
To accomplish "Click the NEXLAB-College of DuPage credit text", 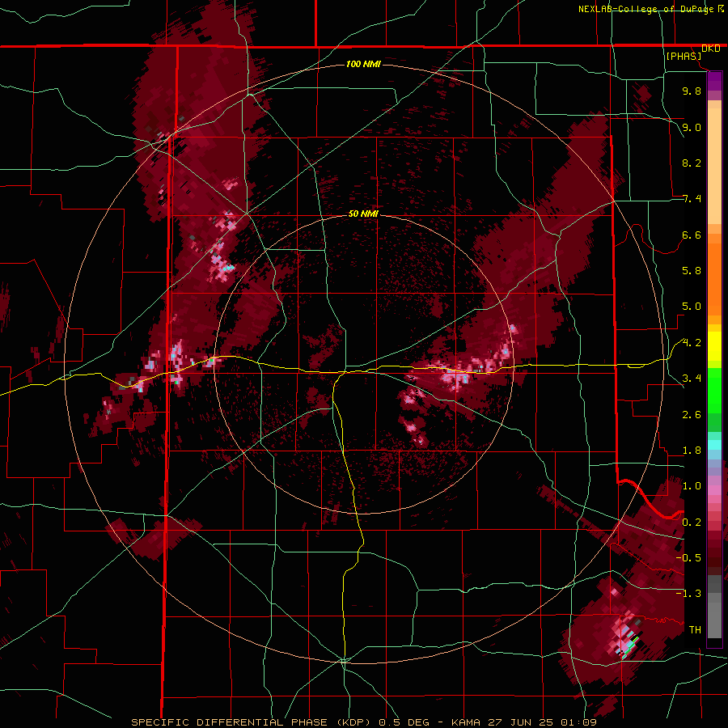I will 646,9.
